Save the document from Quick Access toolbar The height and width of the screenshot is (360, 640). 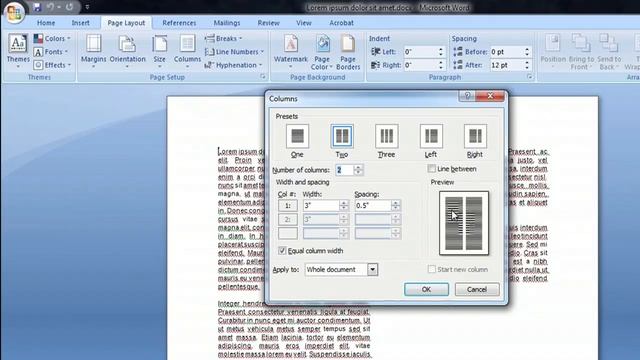click(x=37, y=7)
